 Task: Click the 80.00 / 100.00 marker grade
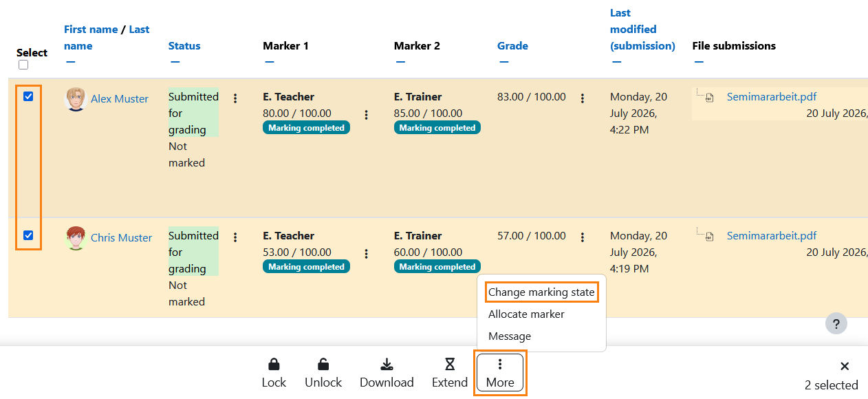pyautogui.click(x=297, y=114)
